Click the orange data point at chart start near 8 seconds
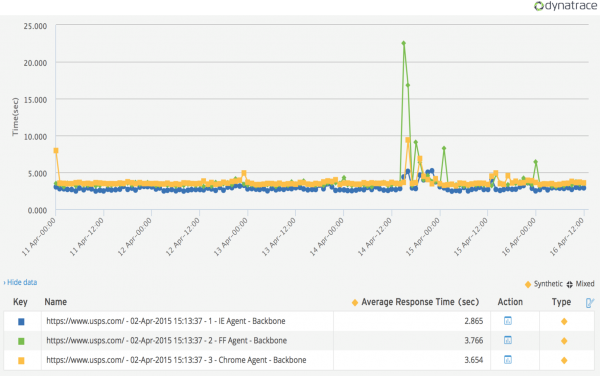The width and height of the screenshot is (600, 376). point(56,150)
